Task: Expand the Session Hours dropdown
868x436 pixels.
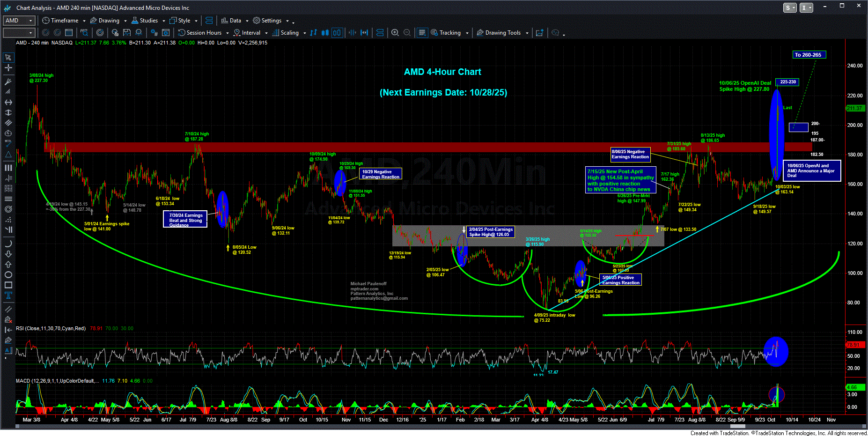Action: click(x=228, y=33)
